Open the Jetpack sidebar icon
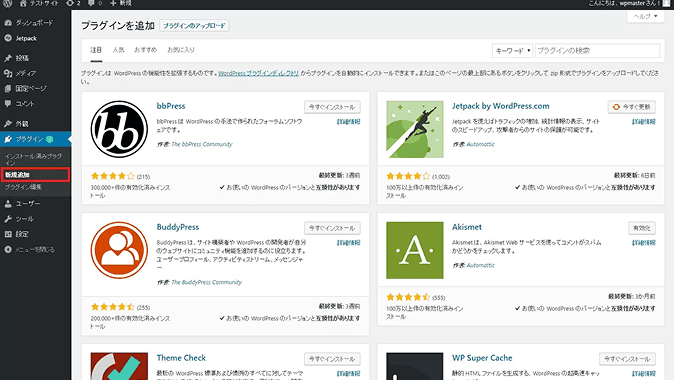 pos(8,38)
